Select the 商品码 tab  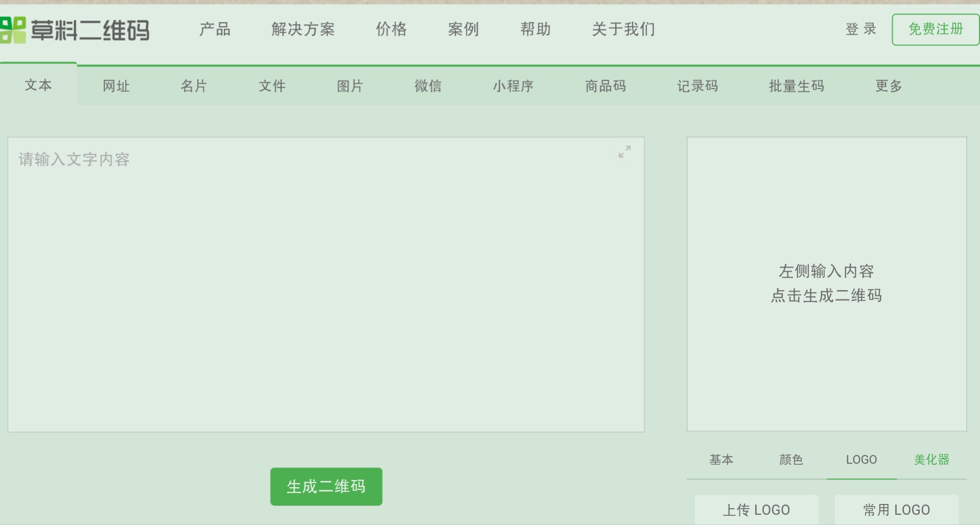pos(606,86)
